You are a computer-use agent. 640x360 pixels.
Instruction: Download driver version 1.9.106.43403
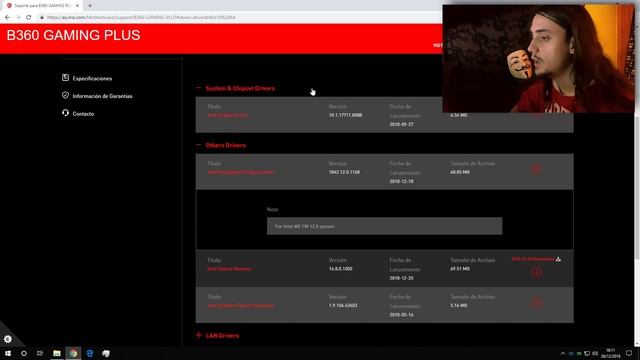tap(537, 302)
